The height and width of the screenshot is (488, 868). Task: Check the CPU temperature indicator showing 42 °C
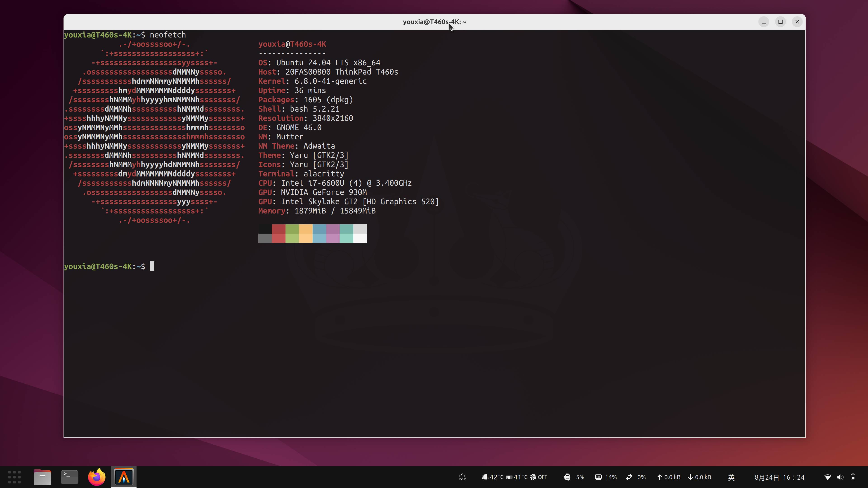click(x=492, y=477)
